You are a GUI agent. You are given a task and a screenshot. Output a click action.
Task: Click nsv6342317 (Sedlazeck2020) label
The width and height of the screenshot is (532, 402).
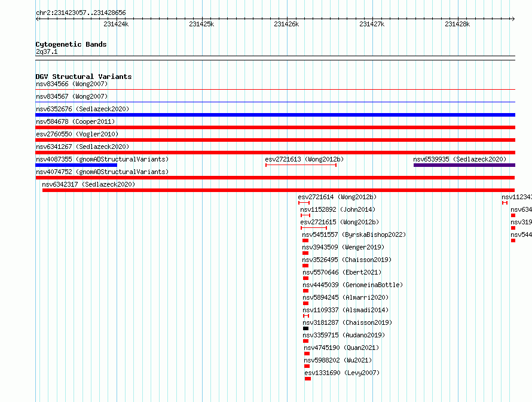coord(88,184)
